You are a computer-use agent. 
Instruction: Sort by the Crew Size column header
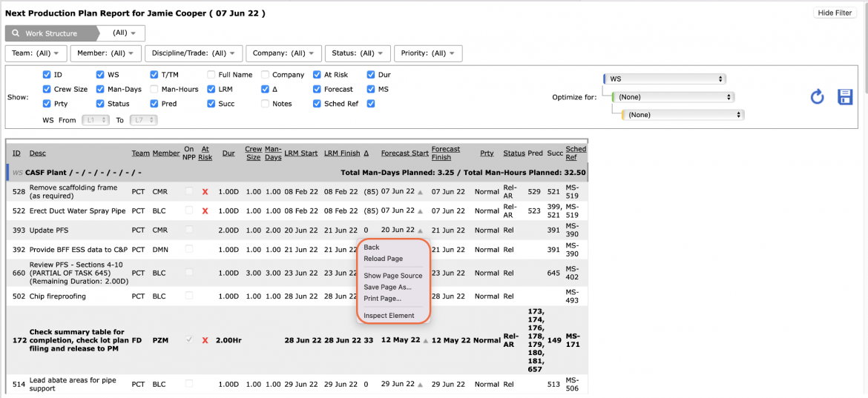point(253,153)
